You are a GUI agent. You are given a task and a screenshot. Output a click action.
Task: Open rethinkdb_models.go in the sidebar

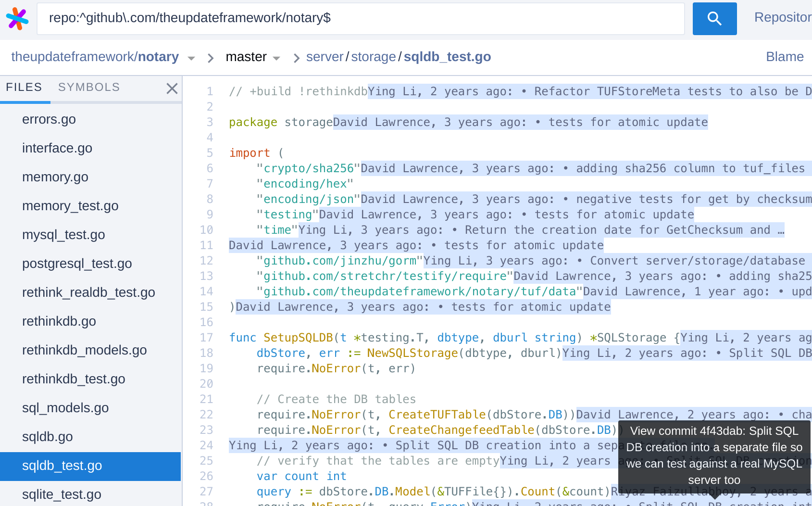tap(85, 350)
